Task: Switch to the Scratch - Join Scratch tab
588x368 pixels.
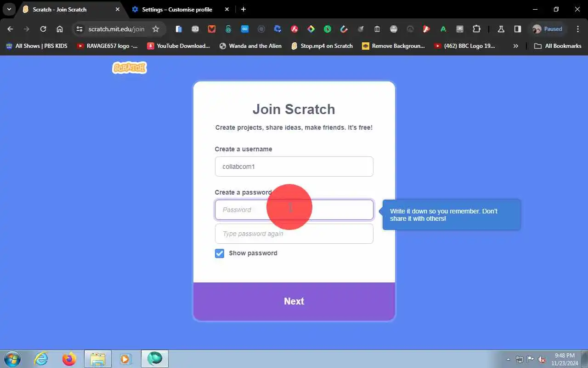Action: click(x=70, y=9)
